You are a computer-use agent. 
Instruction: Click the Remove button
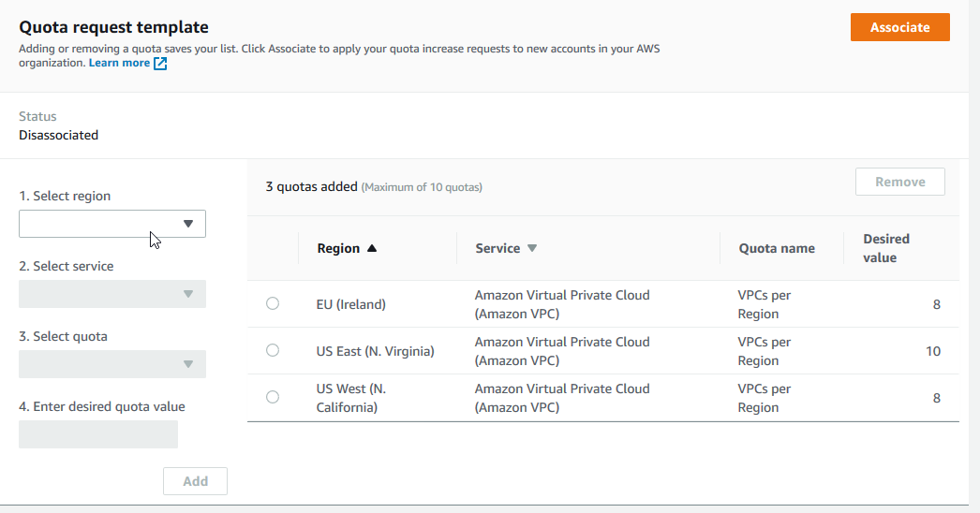pos(899,182)
